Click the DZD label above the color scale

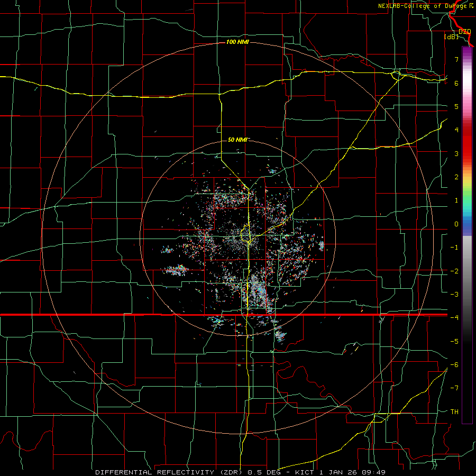pyautogui.click(x=465, y=32)
